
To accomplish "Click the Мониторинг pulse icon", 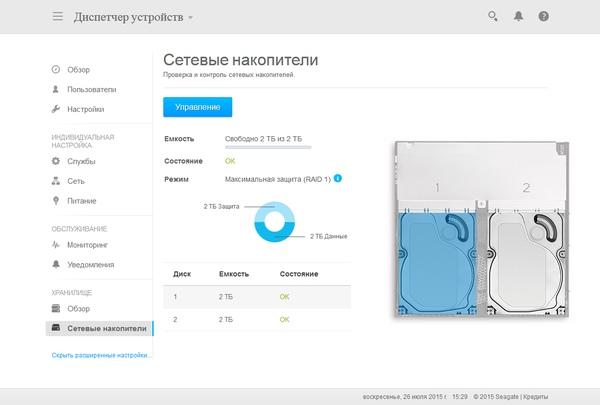I will (56, 245).
